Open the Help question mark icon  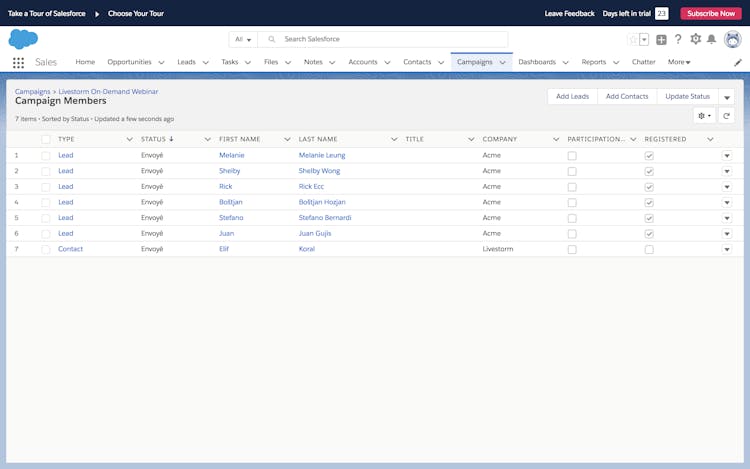click(x=678, y=39)
